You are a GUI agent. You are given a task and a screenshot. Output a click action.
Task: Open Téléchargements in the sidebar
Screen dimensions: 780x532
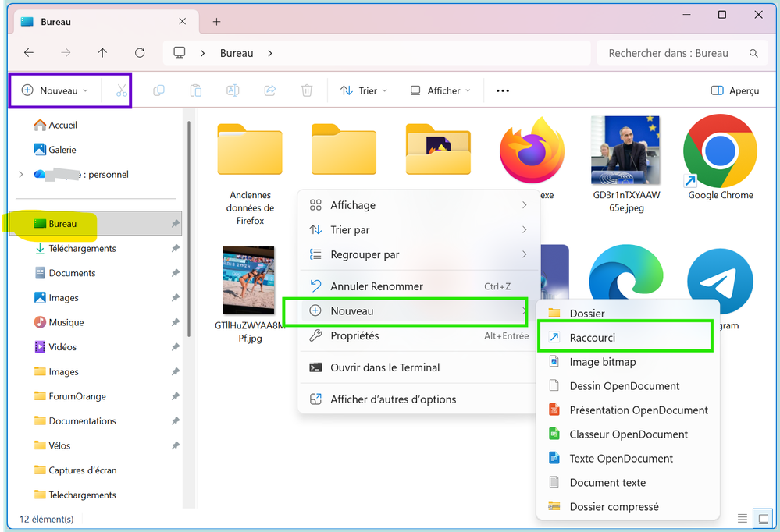click(x=82, y=248)
